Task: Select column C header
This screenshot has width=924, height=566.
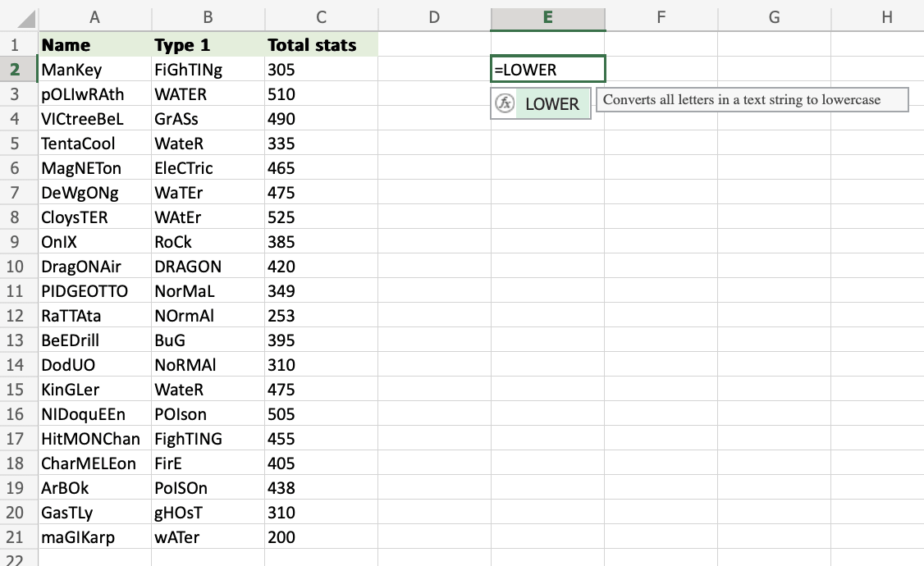Action: pos(321,17)
